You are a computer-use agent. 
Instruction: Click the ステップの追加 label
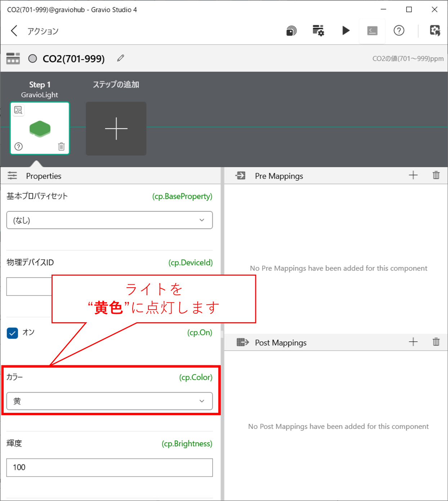116,85
